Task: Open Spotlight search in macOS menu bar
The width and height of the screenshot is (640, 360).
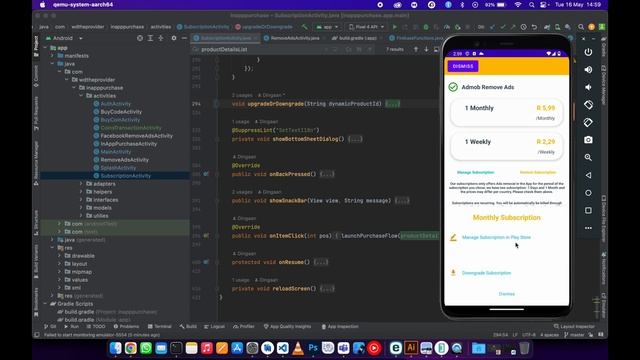Action: coord(531,5)
